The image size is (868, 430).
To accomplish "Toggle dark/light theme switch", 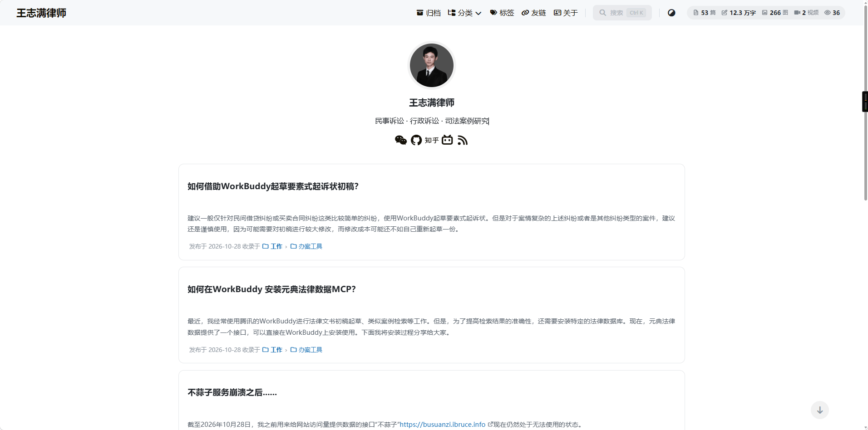I will click(x=671, y=13).
